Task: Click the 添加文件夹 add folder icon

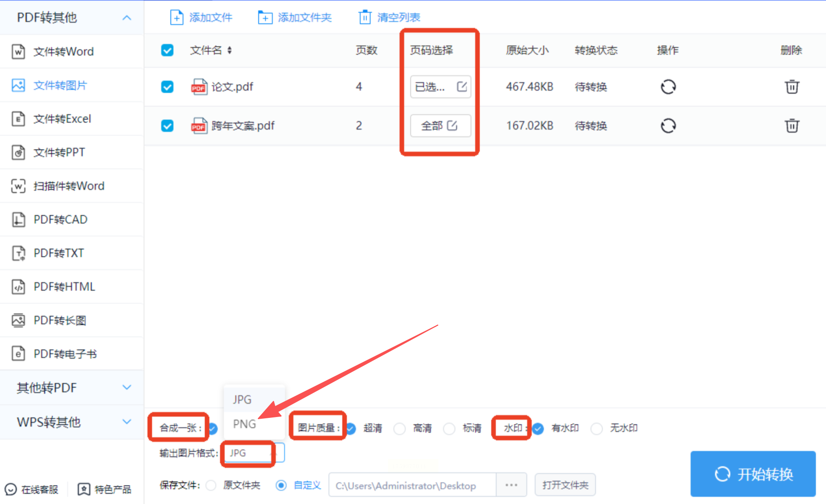Action: tap(265, 17)
